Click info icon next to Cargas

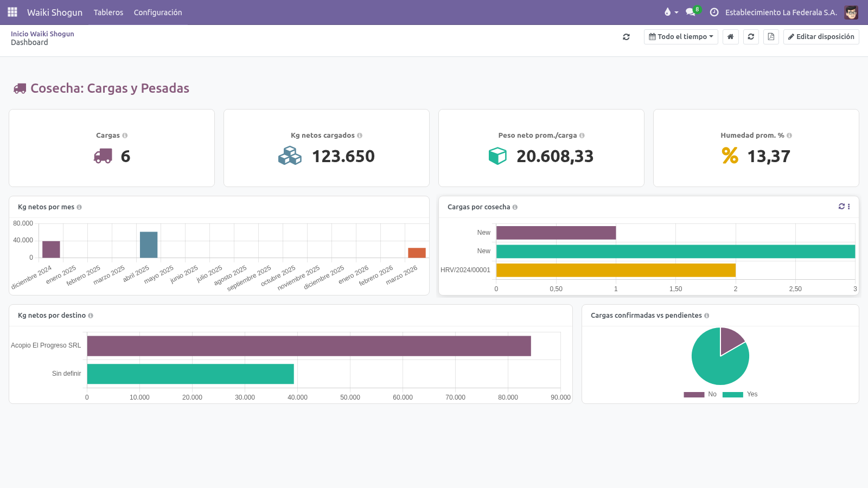pos(125,136)
